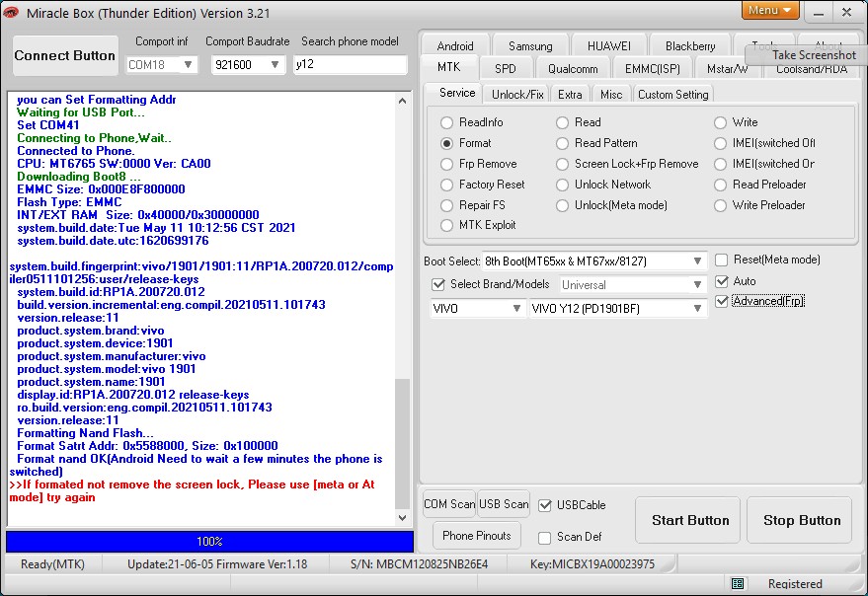The image size is (868, 596).
Task: Switch to the HUAWEI tab
Action: tap(609, 46)
